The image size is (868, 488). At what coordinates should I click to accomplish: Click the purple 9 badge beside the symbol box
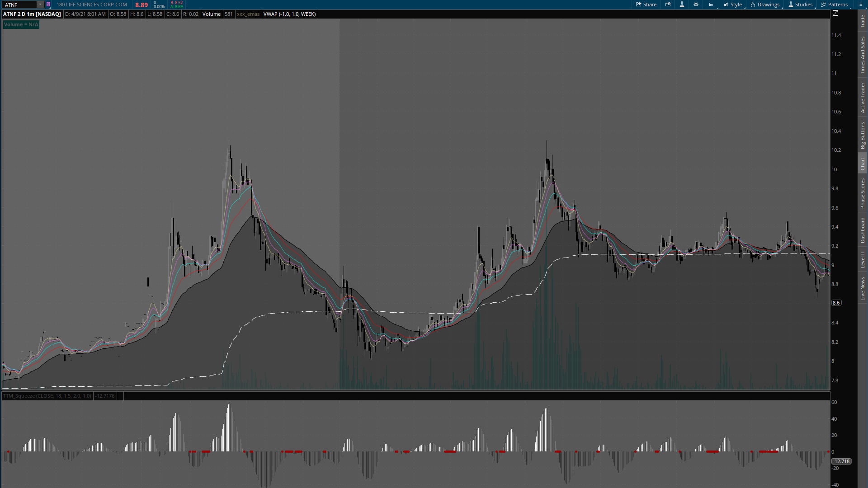pos(49,5)
